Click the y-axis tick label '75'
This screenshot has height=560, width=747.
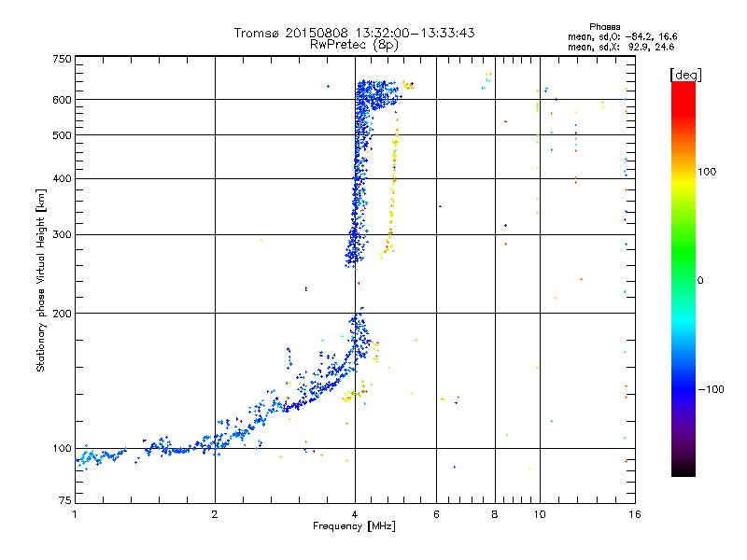tap(65, 500)
